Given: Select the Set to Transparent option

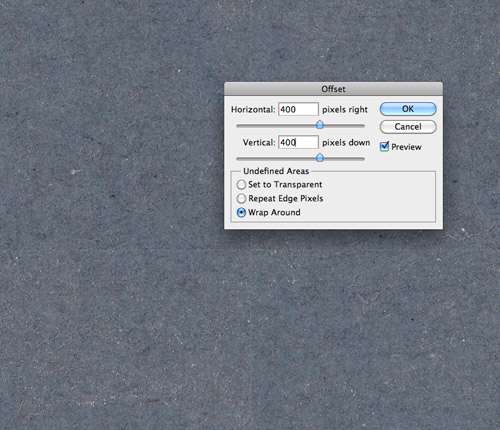Looking at the screenshot, I should click(241, 184).
